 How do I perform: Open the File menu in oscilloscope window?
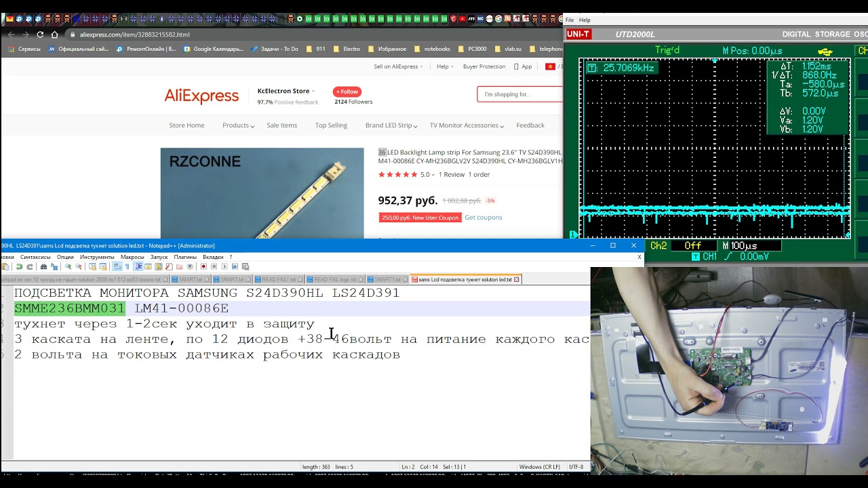tap(570, 20)
